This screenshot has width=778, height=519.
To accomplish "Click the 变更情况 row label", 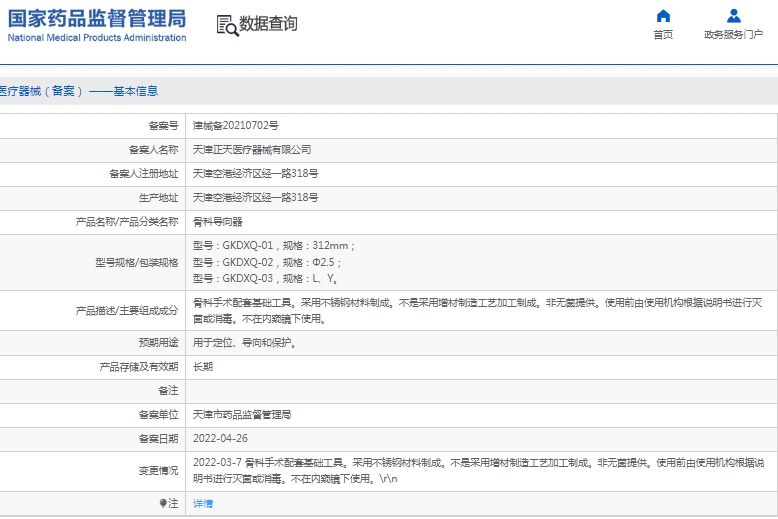I will [158, 470].
